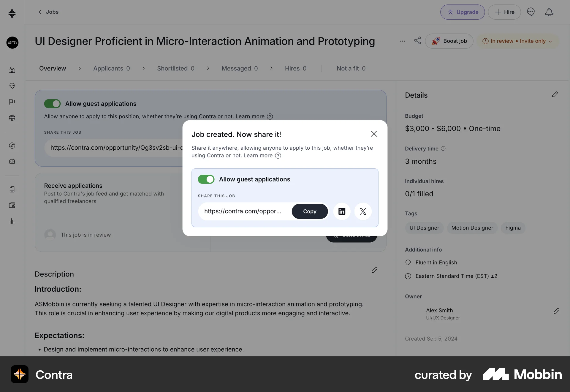Open the three-dots more options menu
Image resolution: width=570 pixels, height=392 pixels.
pos(402,41)
